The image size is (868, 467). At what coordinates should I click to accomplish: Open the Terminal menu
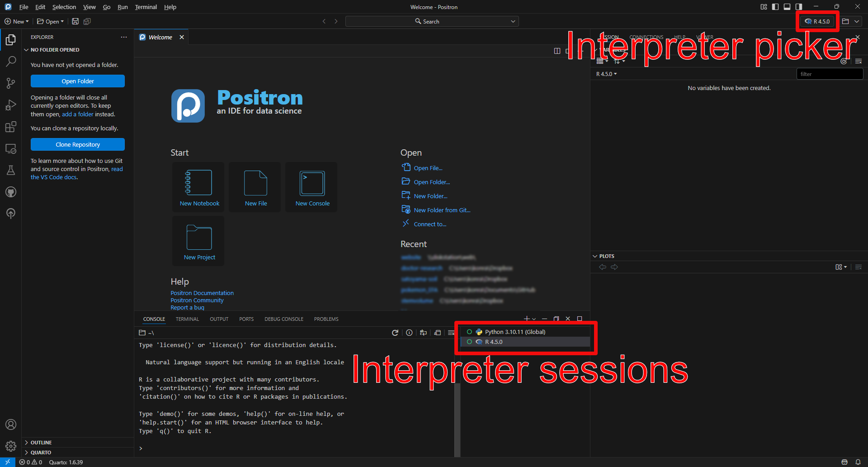click(146, 7)
